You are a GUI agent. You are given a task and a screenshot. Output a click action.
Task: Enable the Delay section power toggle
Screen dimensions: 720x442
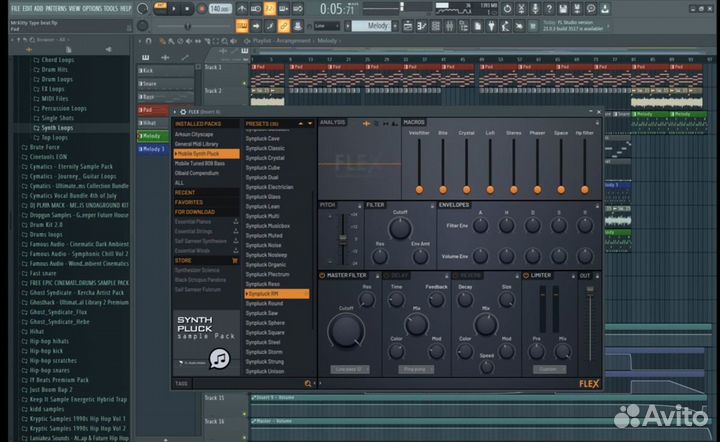point(387,275)
